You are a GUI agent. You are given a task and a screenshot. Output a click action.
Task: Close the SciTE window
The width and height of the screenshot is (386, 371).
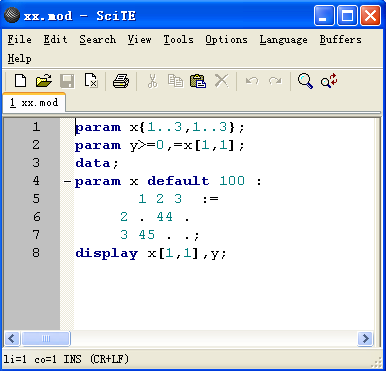(370, 15)
